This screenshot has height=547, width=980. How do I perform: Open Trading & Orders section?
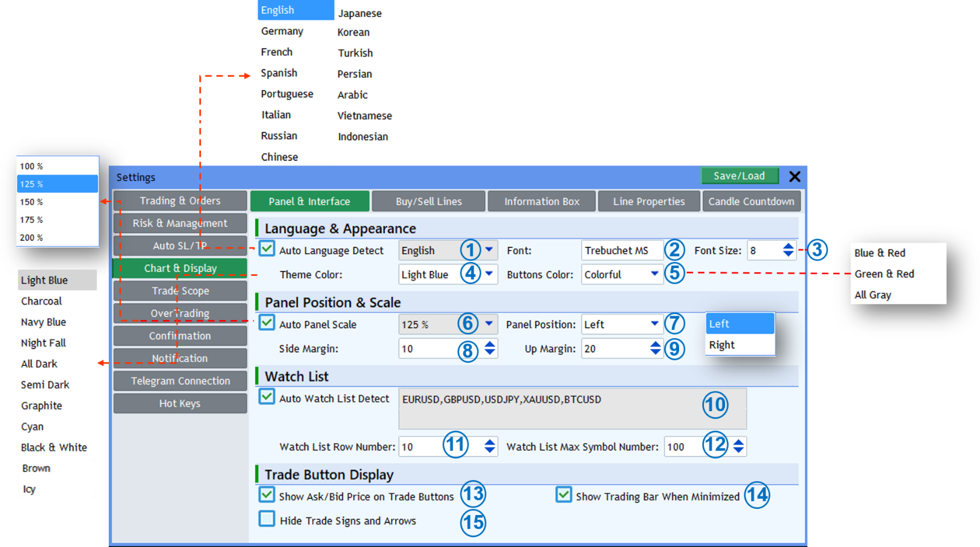(x=180, y=200)
